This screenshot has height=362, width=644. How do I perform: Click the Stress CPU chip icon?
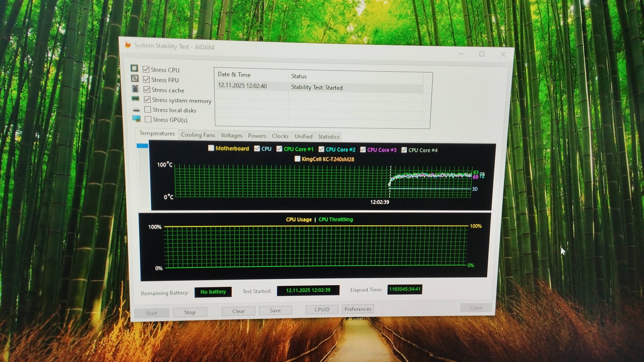tap(134, 68)
